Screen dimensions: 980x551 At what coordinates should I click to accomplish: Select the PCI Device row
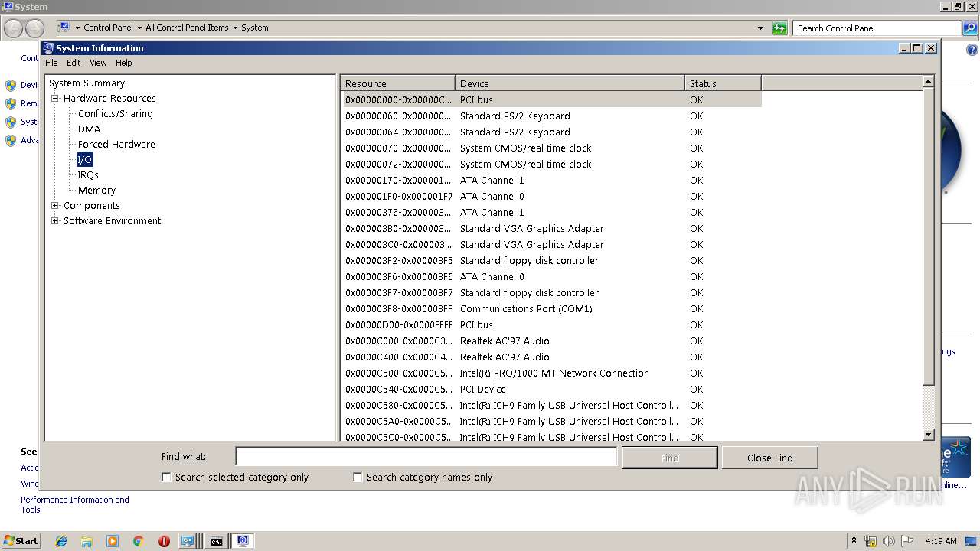(551, 390)
